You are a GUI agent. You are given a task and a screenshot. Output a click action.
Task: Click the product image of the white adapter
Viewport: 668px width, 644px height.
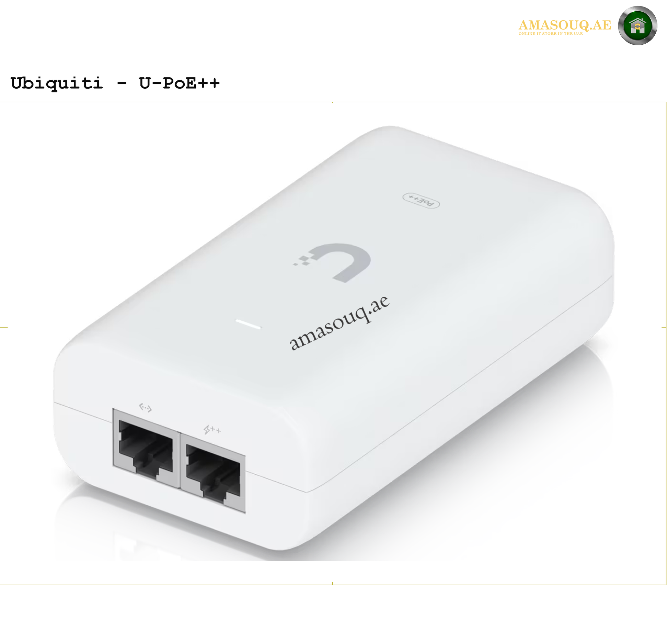[334, 338]
